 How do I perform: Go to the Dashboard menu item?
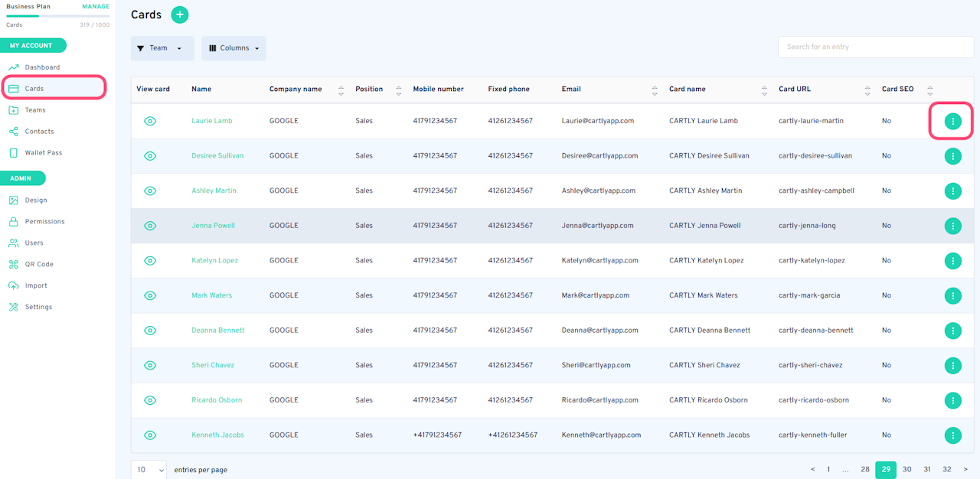tap(41, 67)
